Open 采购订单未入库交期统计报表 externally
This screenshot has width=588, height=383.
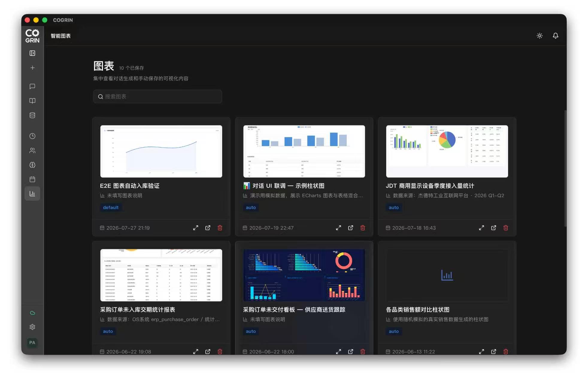(x=208, y=352)
